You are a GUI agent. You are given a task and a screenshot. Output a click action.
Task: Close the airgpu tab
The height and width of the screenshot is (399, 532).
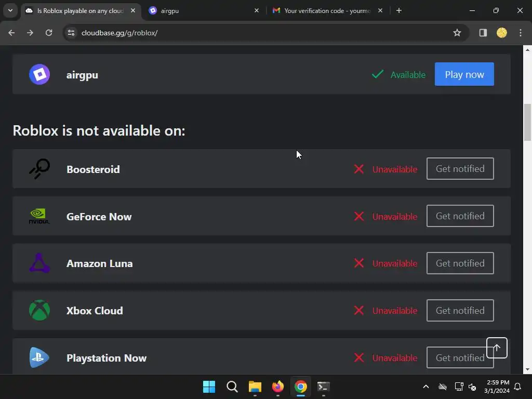pyautogui.click(x=257, y=10)
